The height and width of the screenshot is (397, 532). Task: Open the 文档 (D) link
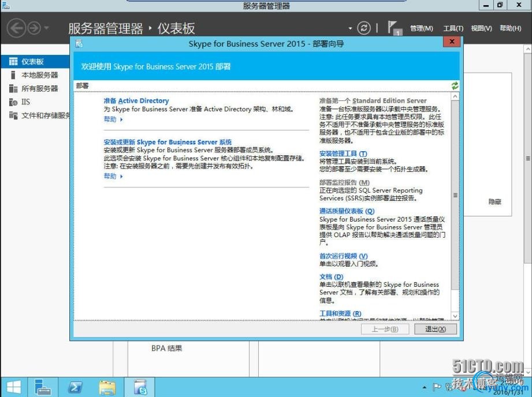pyautogui.click(x=331, y=276)
